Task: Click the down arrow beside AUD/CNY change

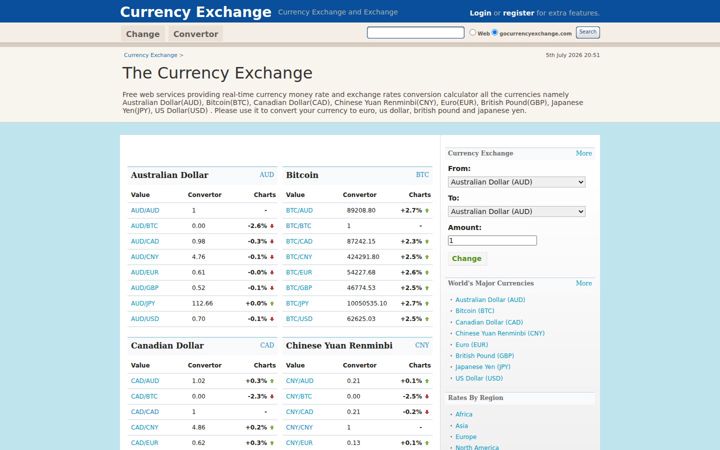Action: (x=272, y=257)
